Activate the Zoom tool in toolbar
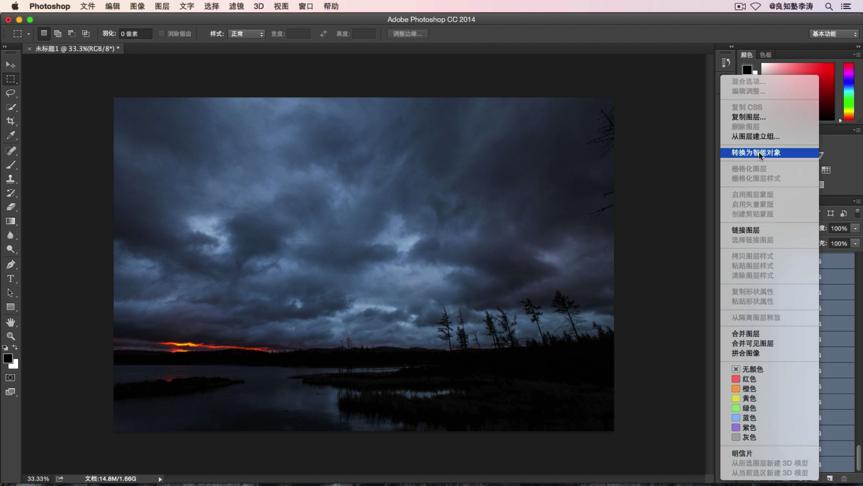This screenshot has height=486, width=863. tap(11, 336)
